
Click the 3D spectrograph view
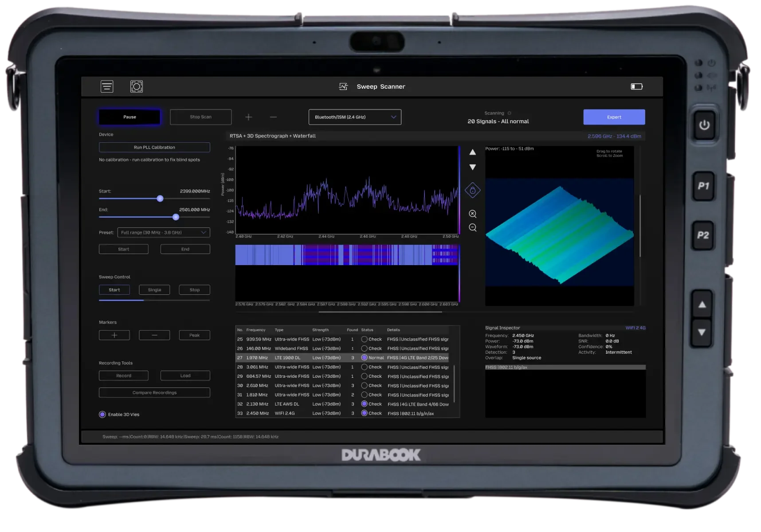tap(560, 226)
